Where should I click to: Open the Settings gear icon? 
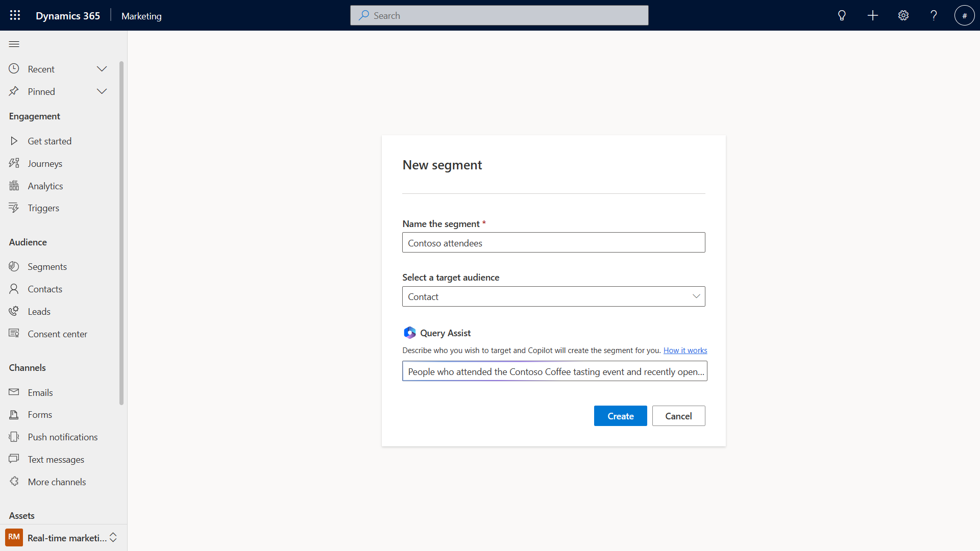tap(903, 15)
